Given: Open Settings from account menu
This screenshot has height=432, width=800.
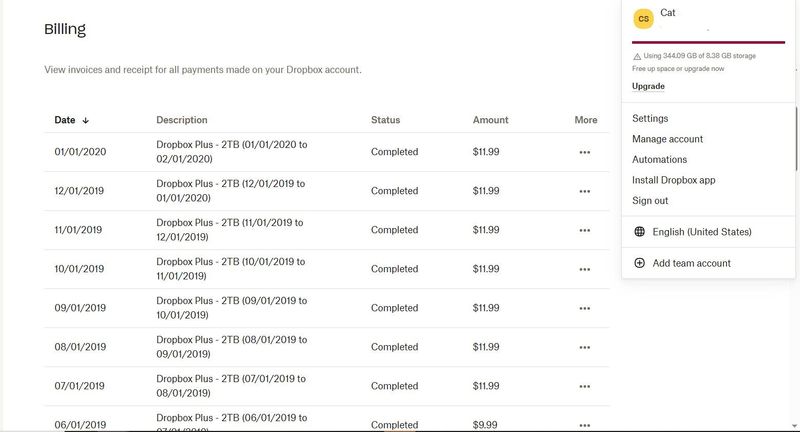Looking at the screenshot, I should pyautogui.click(x=650, y=118).
